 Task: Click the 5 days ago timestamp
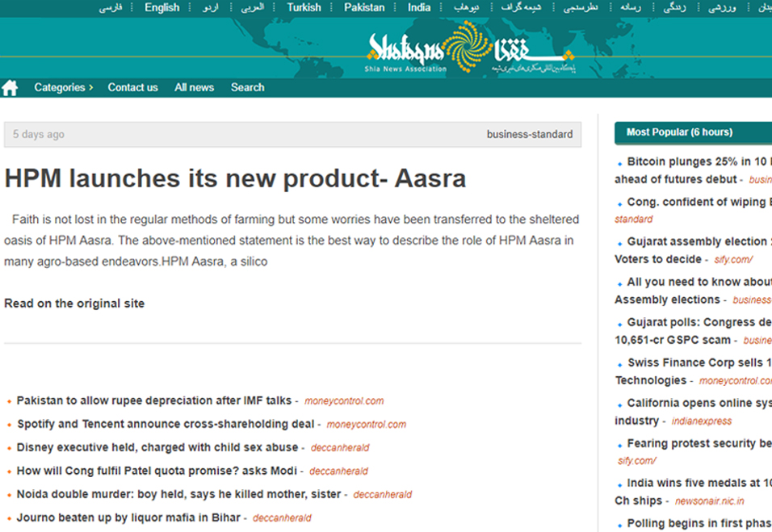(x=39, y=134)
